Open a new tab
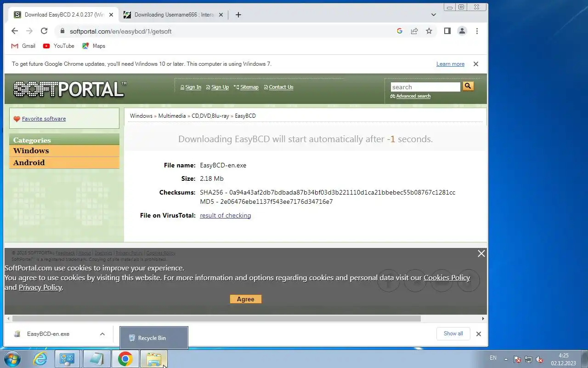 238,15
